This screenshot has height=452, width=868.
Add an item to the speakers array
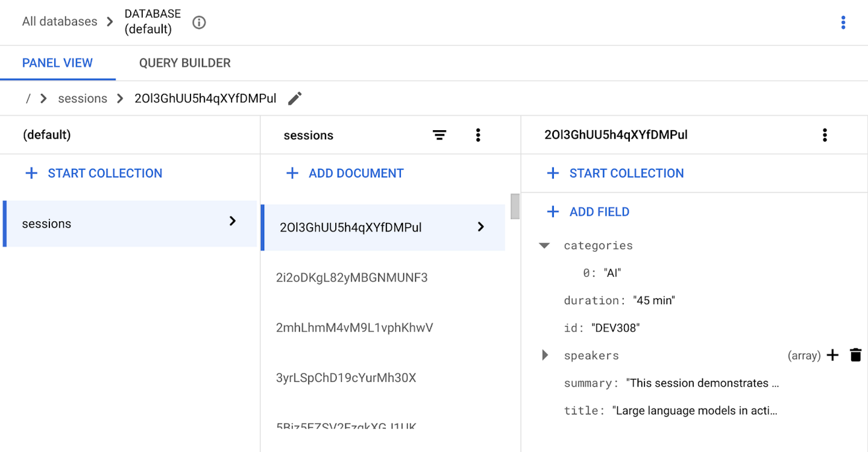coord(832,355)
